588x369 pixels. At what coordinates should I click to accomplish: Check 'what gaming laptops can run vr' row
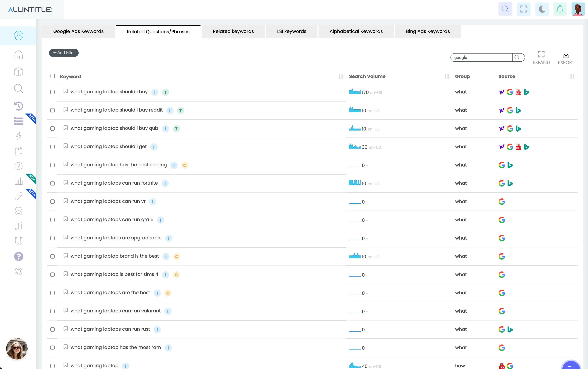coord(52,202)
